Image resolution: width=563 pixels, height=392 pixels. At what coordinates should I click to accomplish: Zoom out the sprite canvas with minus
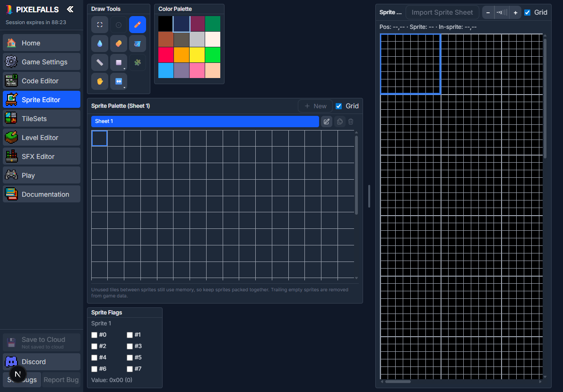coord(488,13)
